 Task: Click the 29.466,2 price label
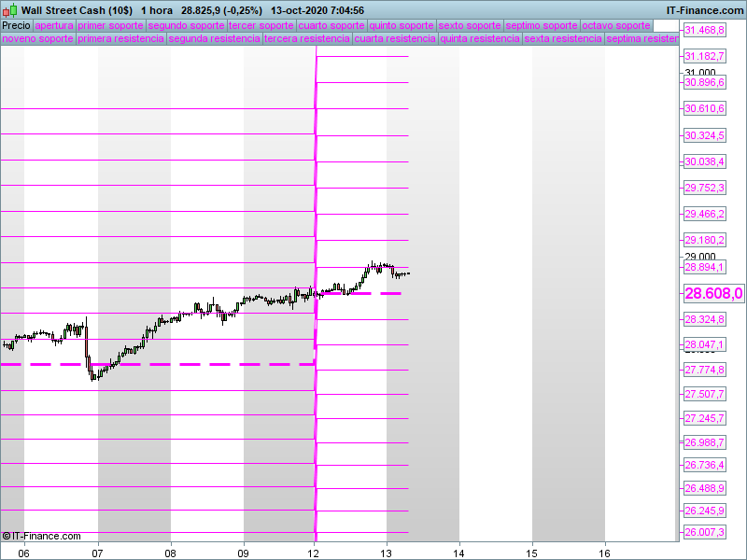click(705, 215)
